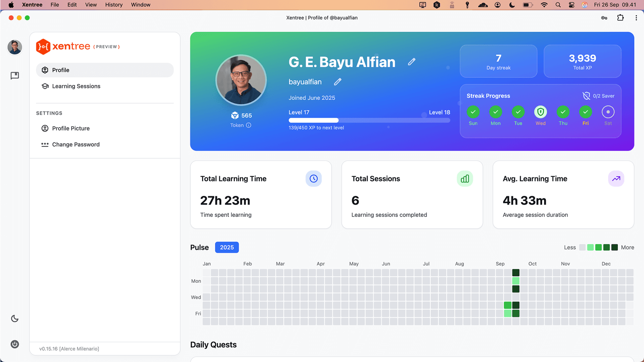Go to Learning Sessions in the sidebar
Image resolution: width=644 pixels, height=362 pixels.
coord(76,86)
